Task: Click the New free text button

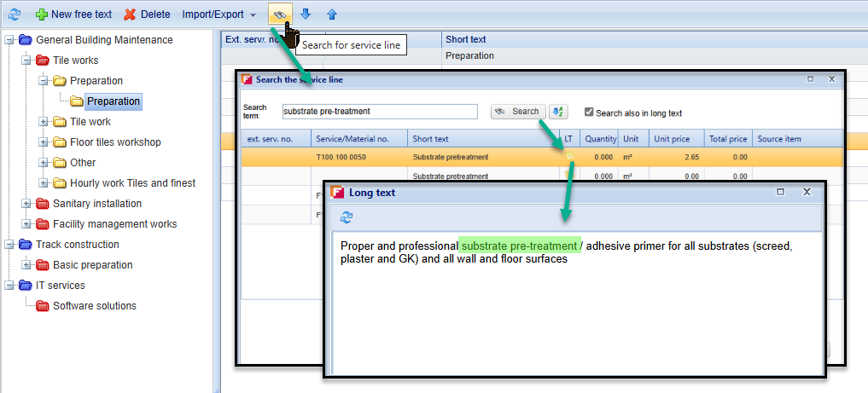Action: (x=73, y=14)
